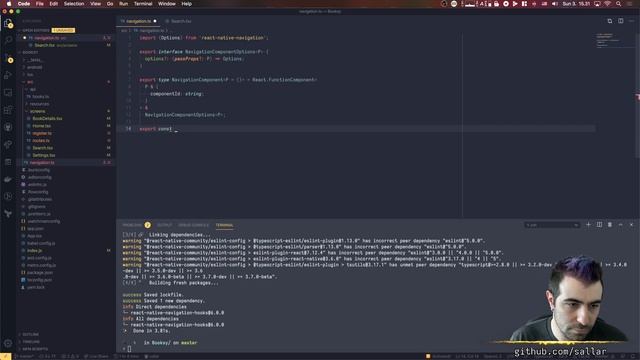Open the Selection menu
Viewport: 640px width, 360px height.
click(74, 4)
